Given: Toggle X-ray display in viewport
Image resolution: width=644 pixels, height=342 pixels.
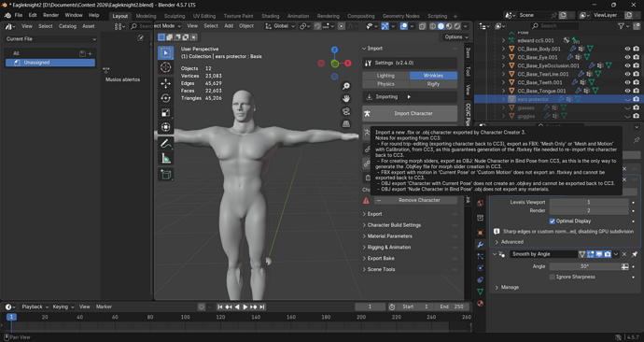Looking at the screenshot, I should tap(422, 26).
